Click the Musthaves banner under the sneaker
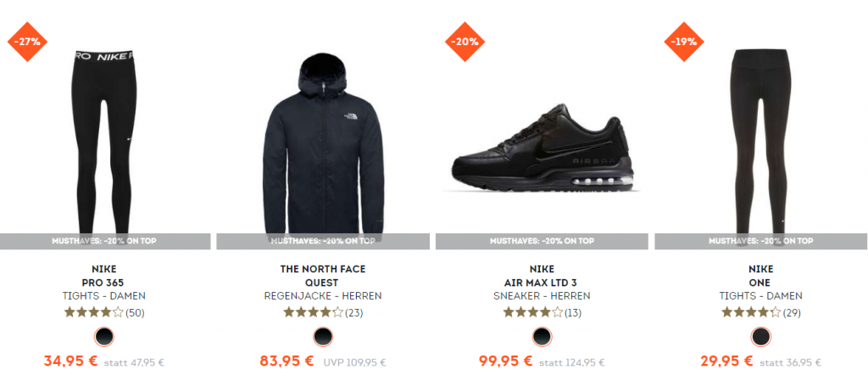 point(542,242)
